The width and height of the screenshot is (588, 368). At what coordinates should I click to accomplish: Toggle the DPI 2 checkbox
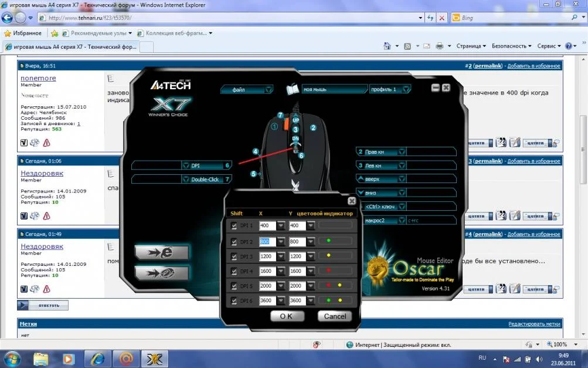click(234, 242)
